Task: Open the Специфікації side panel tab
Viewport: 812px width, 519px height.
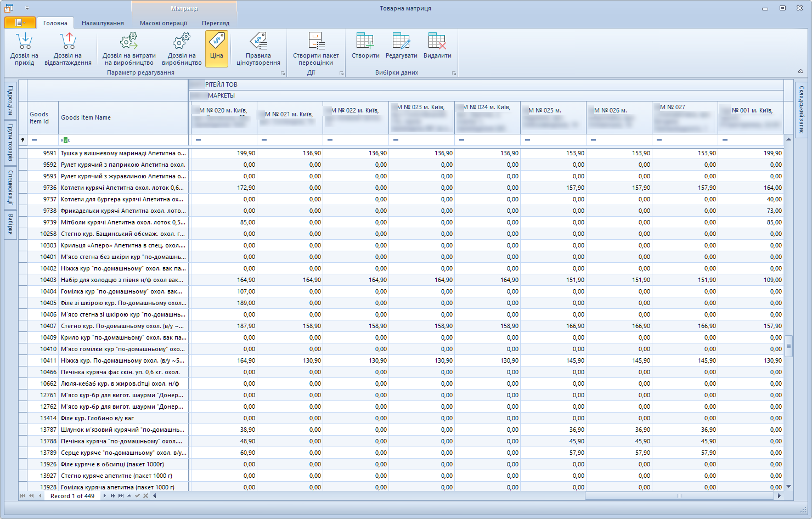Action: coord(10,188)
